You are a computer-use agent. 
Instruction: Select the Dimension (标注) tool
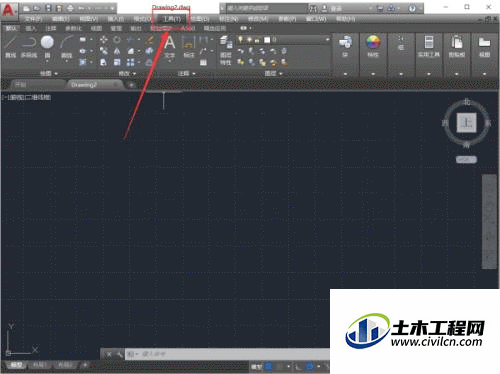pyautogui.click(x=188, y=47)
